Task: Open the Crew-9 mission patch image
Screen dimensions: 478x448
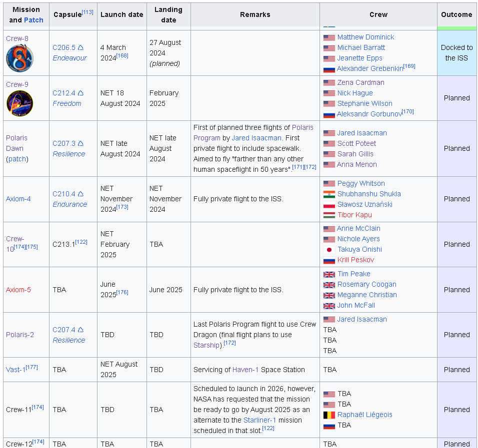Action: point(20,103)
